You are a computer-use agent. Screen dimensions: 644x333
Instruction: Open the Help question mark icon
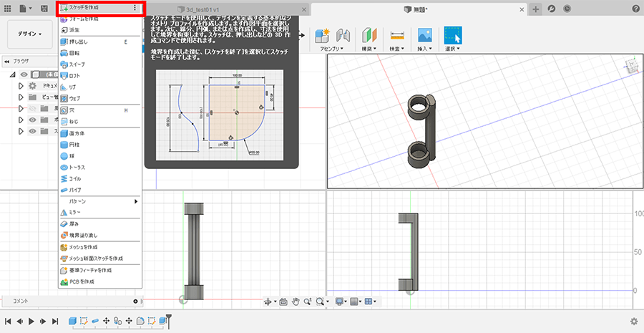coord(635,9)
